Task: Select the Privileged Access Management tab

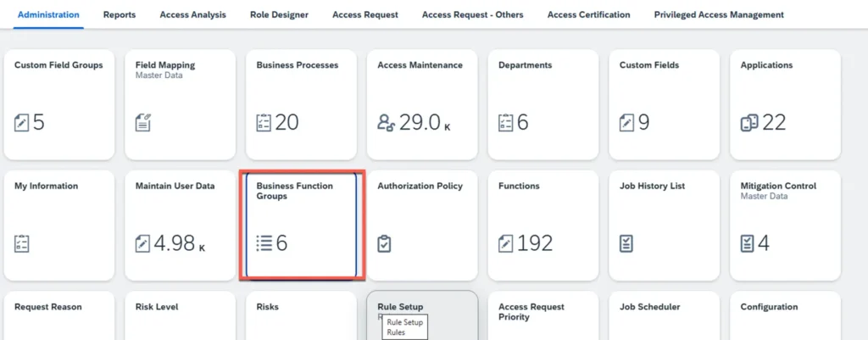Action: tap(719, 14)
